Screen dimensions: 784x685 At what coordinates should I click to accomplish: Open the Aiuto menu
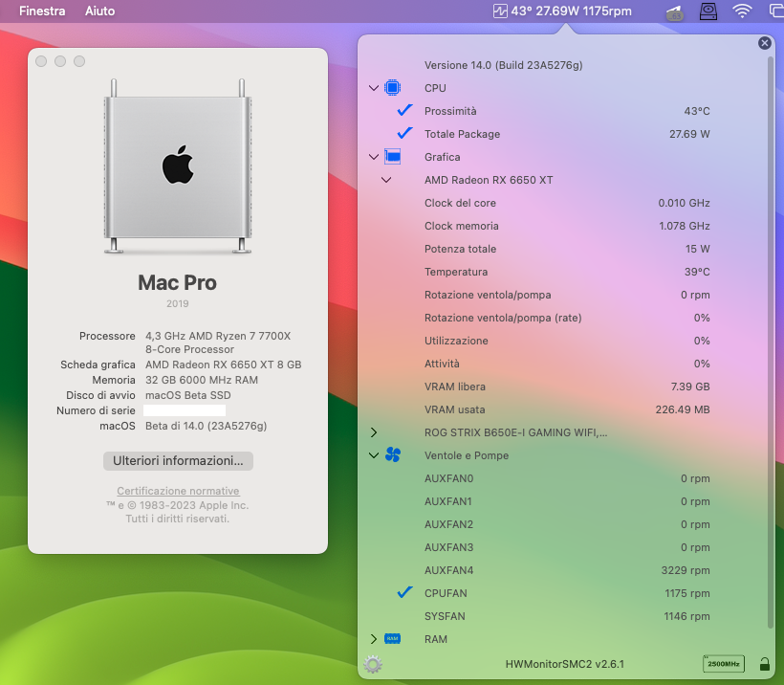[99, 11]
